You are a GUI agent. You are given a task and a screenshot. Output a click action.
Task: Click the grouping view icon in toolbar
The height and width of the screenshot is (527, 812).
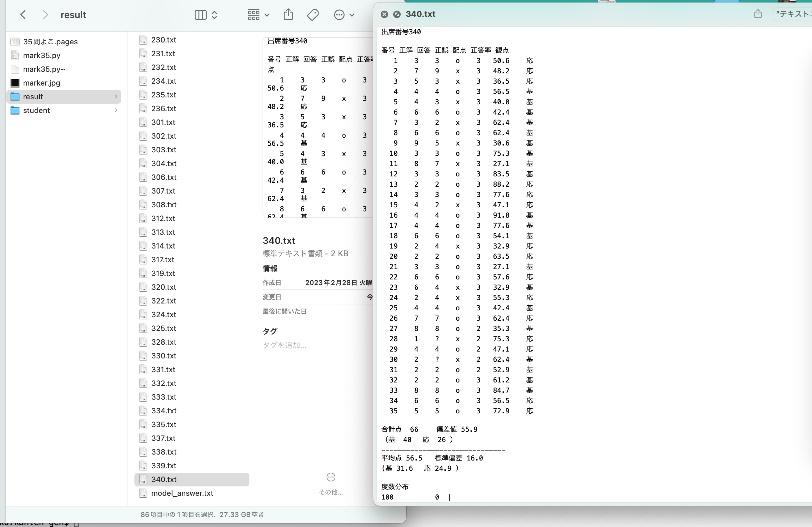253,15
